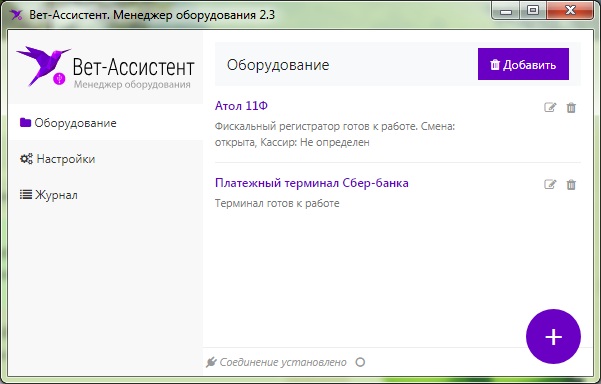
Task: Open the Оборудование section in sidebar
Action: (x=106, y=123)
